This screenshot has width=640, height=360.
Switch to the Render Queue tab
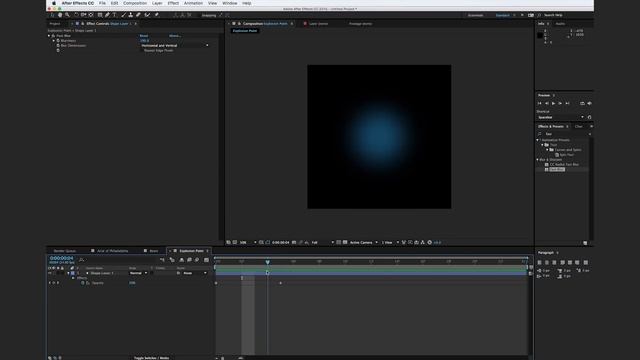tap(64, 251)
